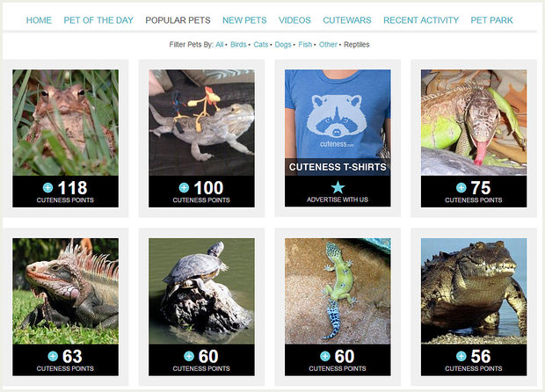Screen dimensions: 545x392
Task: Click plus icon on the green gecko card
Action: (x=325, y=357)
